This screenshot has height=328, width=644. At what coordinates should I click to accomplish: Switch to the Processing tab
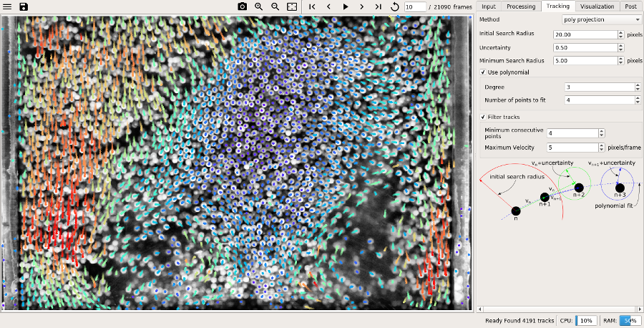521,6
